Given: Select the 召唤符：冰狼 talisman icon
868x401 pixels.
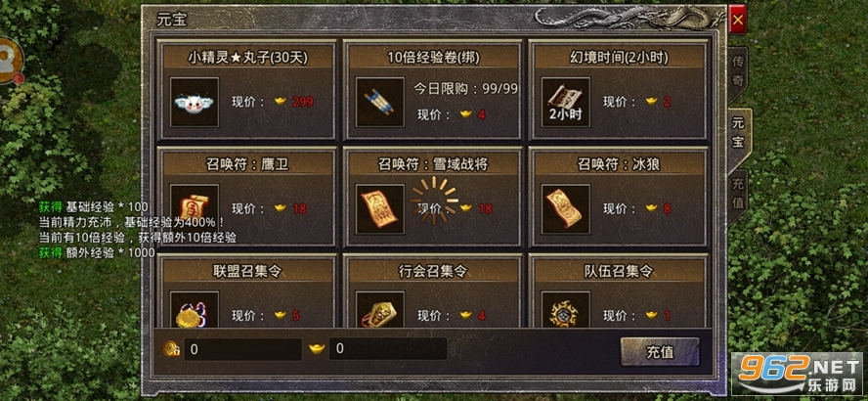Looking at the screenshot, I should click(566, 208).
